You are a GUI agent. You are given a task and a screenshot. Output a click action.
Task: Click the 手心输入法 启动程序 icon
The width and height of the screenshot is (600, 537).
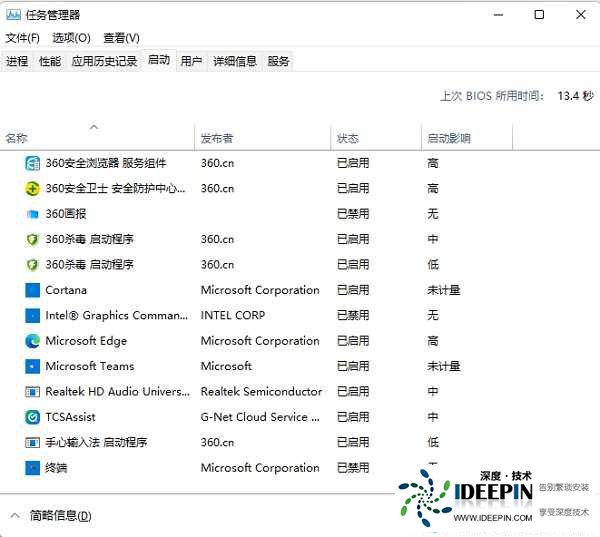32,442
